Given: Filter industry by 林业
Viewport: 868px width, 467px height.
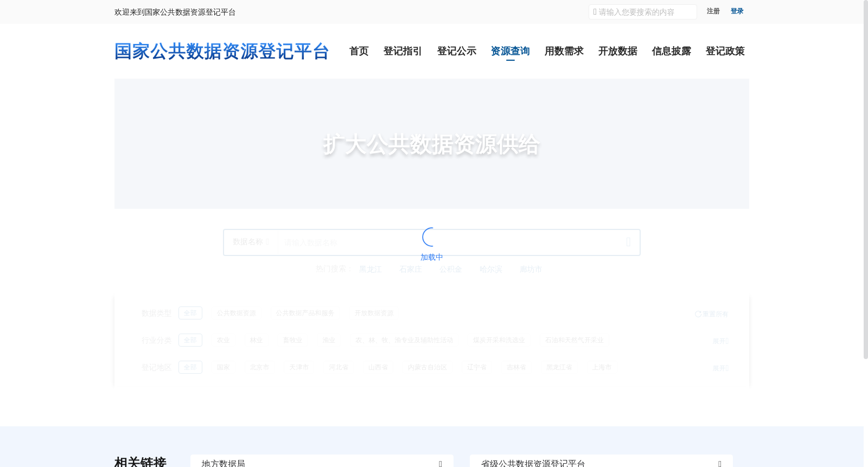Looking at the screenshot, I should click(x=256, y=340).
